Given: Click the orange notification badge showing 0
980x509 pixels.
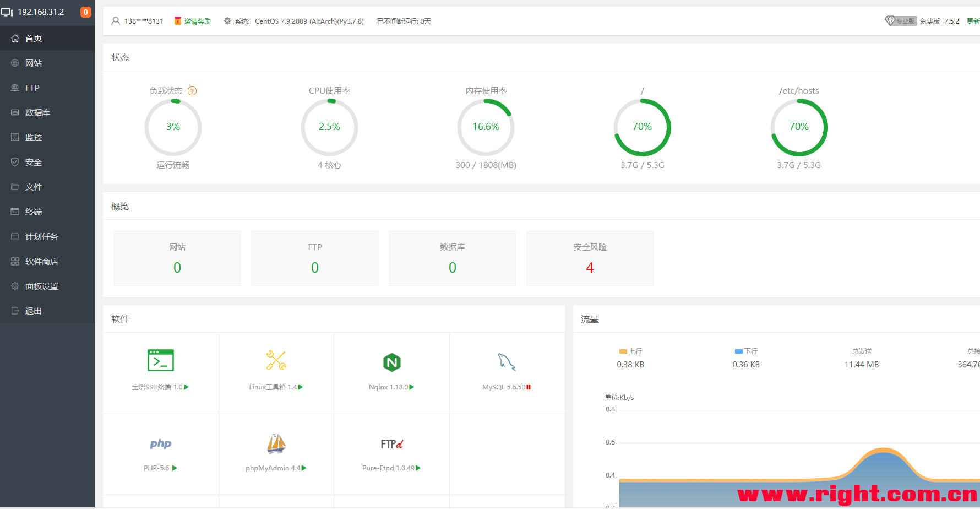Looking at the screenshot, I should 86,12.
